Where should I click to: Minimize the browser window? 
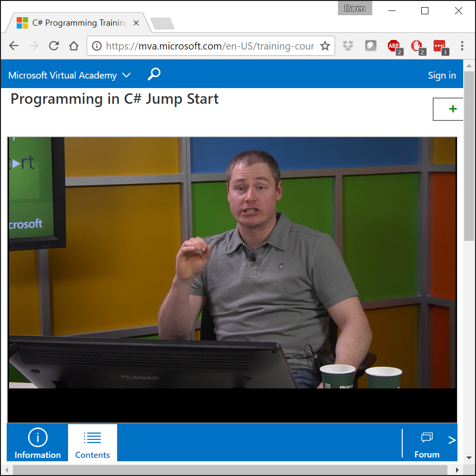click(392, 10)
